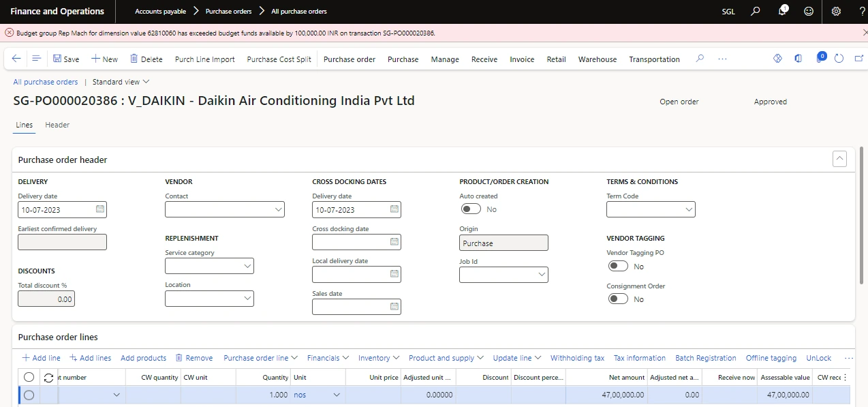The height and width of the screenshot is (407, 868).
Task: Open All purchase orders link
Action: (x=46, y=82)
